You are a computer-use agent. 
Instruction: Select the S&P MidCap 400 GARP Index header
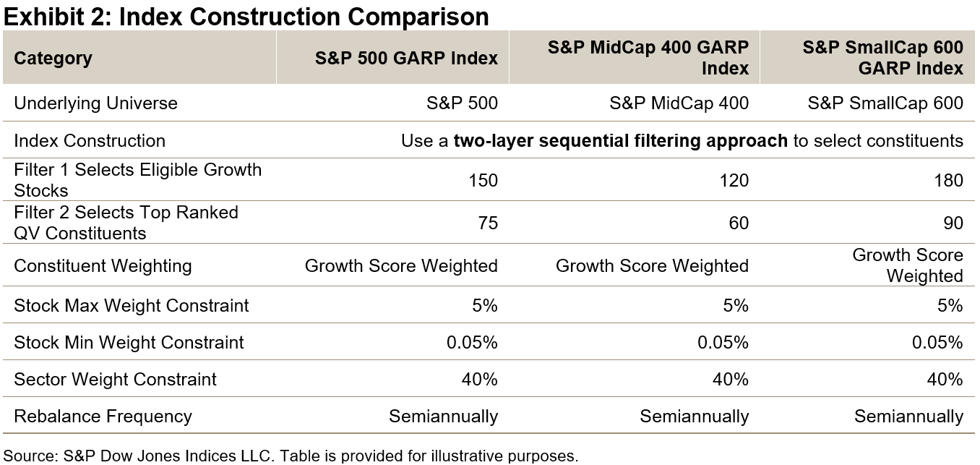pyautogui.click(x=648, y=58)
